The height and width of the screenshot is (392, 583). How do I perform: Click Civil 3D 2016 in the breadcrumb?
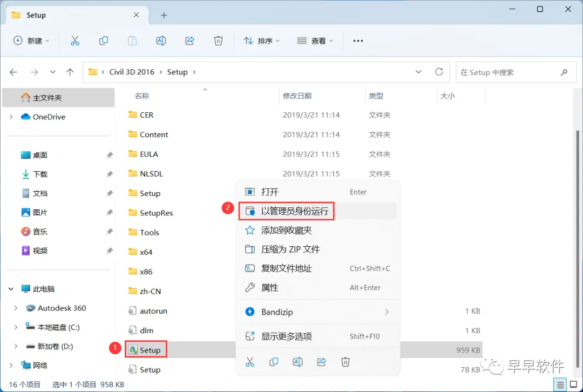[132, 72]
